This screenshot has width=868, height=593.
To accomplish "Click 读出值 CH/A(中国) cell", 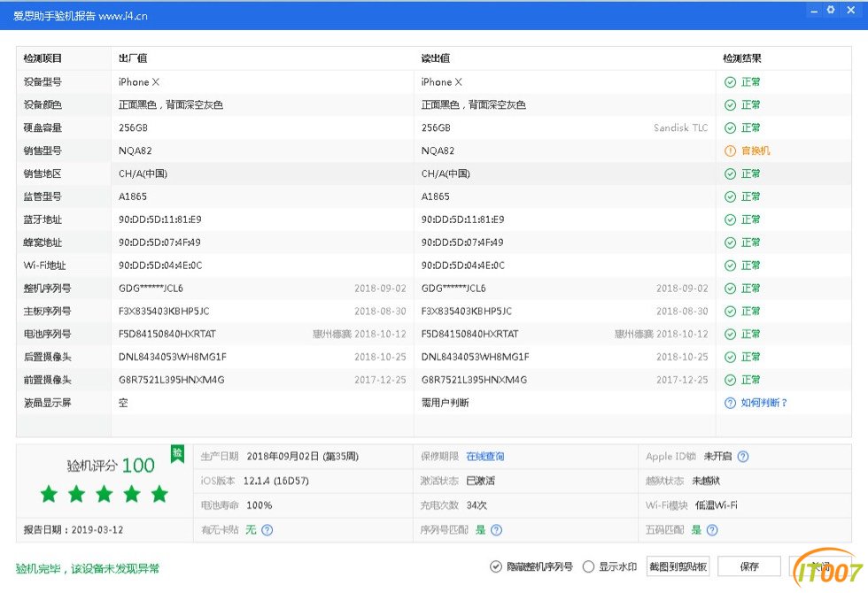I will pos(445,174).
